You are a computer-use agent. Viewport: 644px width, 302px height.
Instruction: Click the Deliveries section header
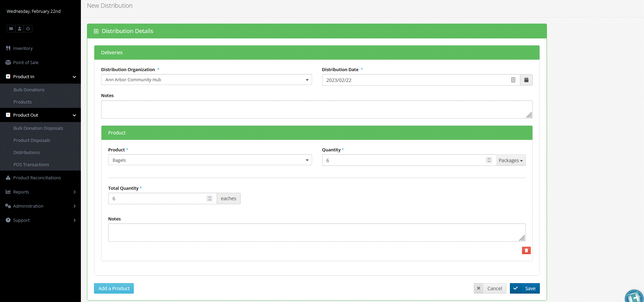(317, 53)
